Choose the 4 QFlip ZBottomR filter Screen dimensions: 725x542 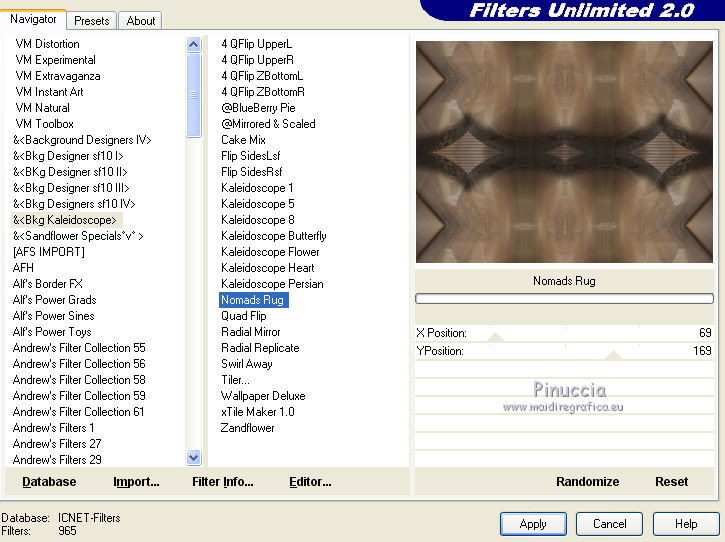263,92
